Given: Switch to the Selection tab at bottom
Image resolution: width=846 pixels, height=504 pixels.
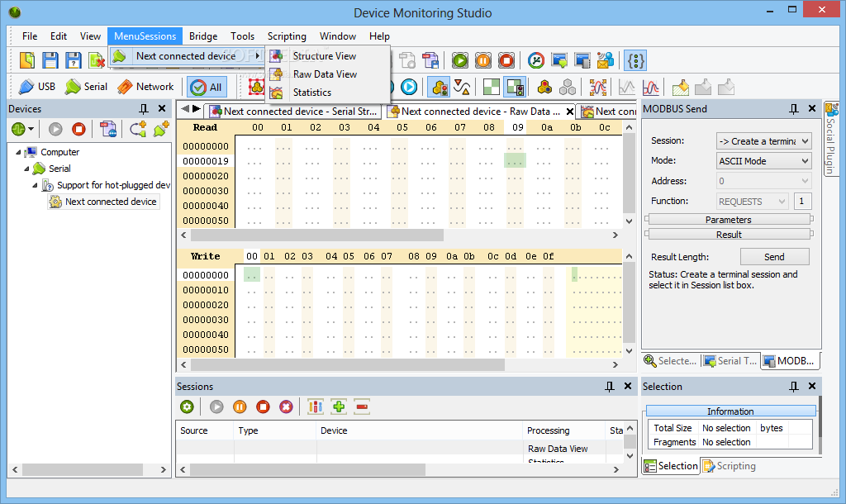Looking at the screenshot, I should 671,466.
